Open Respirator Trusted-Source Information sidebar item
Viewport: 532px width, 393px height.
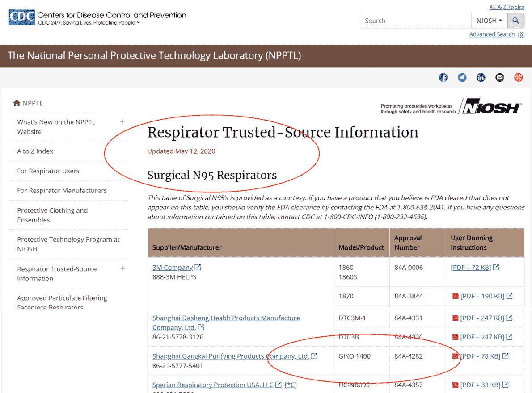point(57,274)
